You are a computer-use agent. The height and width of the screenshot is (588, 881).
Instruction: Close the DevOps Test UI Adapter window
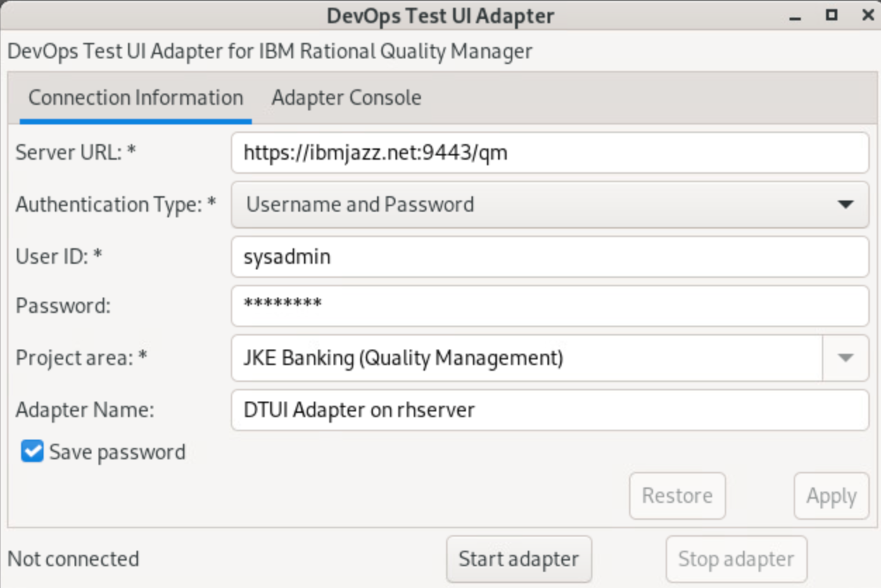click(x=867, y=15)
